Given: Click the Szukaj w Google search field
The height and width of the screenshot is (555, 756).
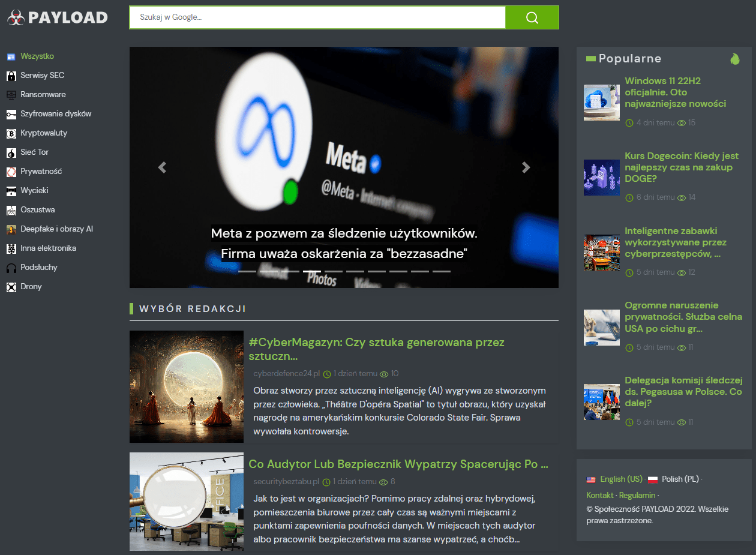Looking at the screenshot, I should pos(317,17).
